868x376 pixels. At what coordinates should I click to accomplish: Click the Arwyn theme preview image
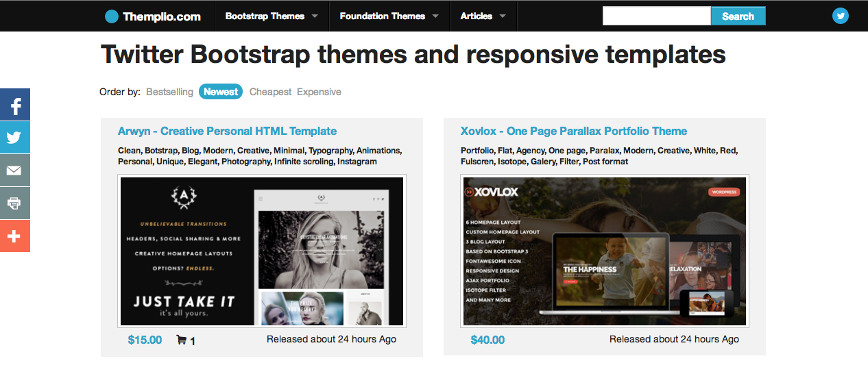point(262,251)
